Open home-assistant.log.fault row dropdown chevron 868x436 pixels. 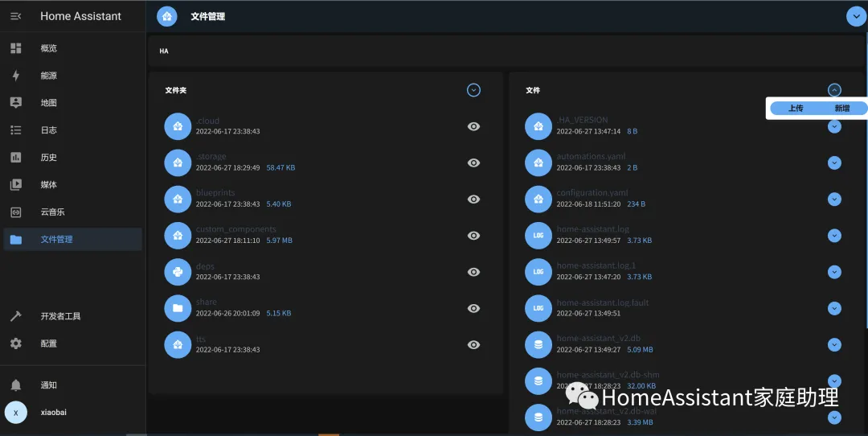tap(834, 308)
